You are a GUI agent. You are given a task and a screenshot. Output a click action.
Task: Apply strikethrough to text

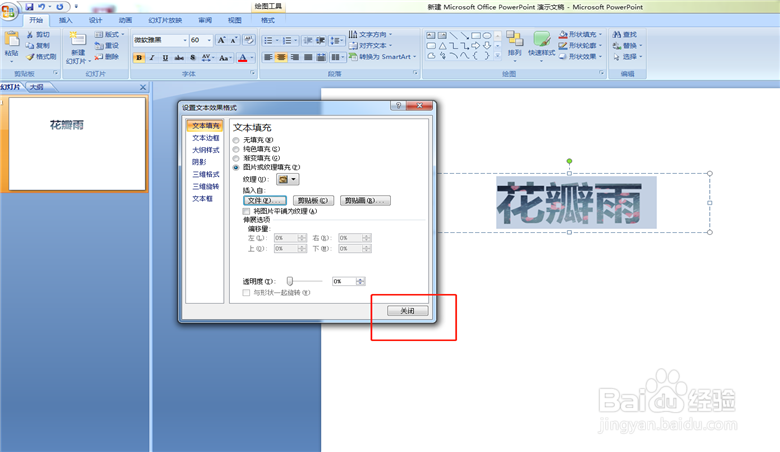(179, 58)
